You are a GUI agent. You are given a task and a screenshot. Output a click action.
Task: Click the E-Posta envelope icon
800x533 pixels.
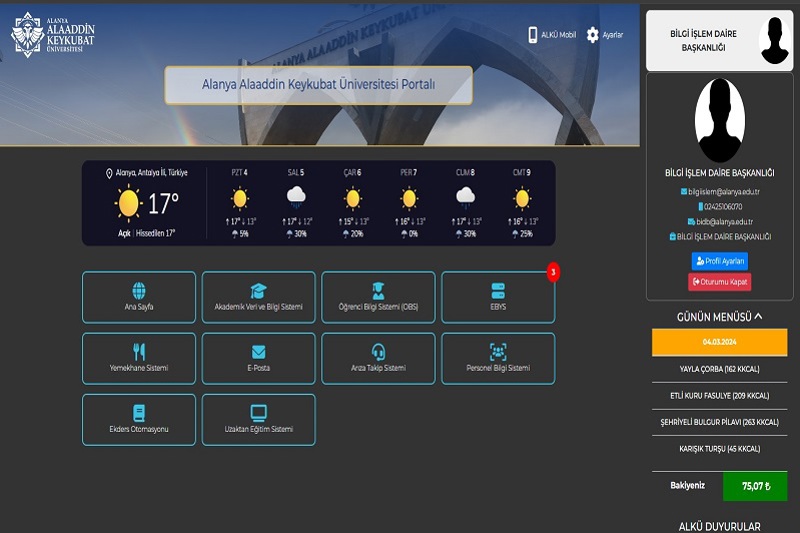point(259,352)
